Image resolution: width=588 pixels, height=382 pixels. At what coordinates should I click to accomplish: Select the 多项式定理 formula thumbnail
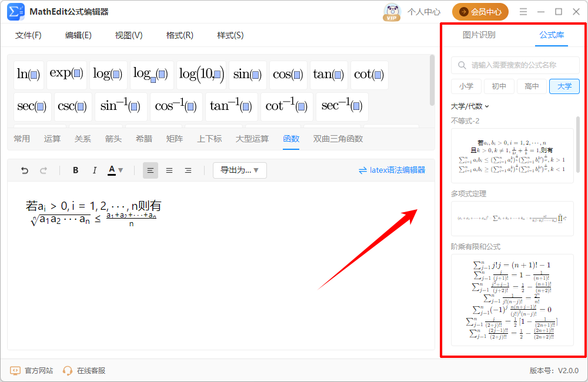pyautogui.click(x=512, y=219)
